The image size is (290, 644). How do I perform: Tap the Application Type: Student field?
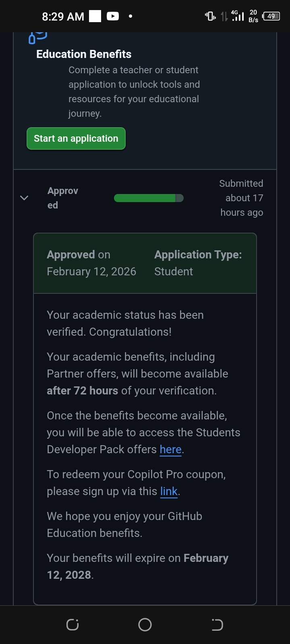(x=197, y=263)
